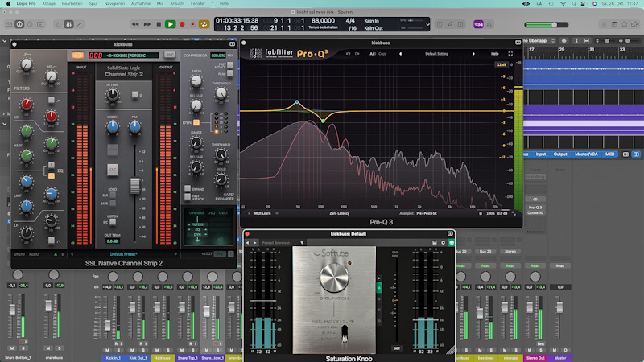Toggle the yellow Cycle button

(x=204, y=24)
